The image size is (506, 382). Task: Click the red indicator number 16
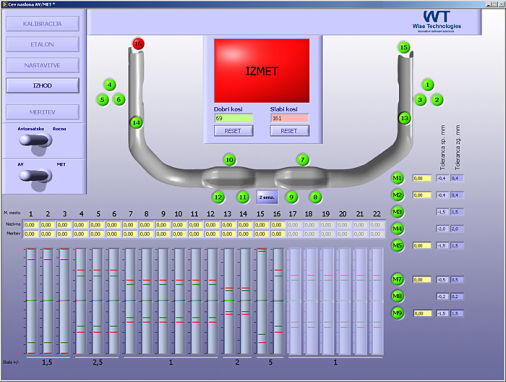pyautogui.click(x=138, y=44)
